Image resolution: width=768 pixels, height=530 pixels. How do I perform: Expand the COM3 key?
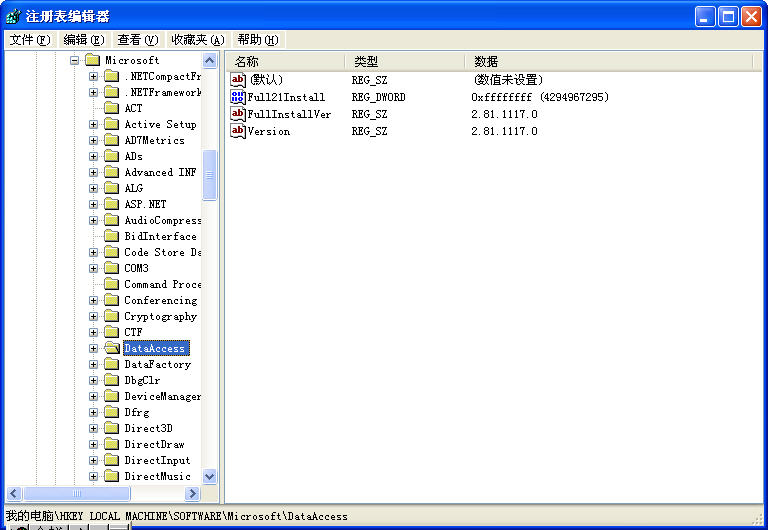coord(93,268)
